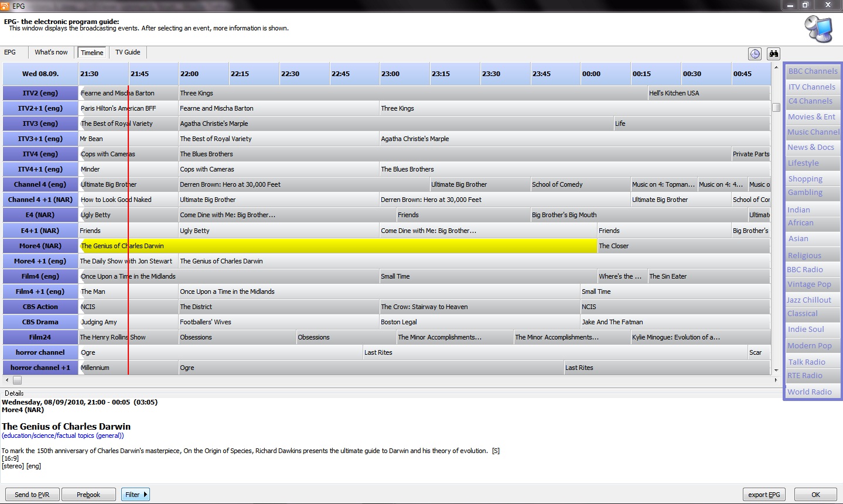Choose the Classical radio group

coord(813,314)
